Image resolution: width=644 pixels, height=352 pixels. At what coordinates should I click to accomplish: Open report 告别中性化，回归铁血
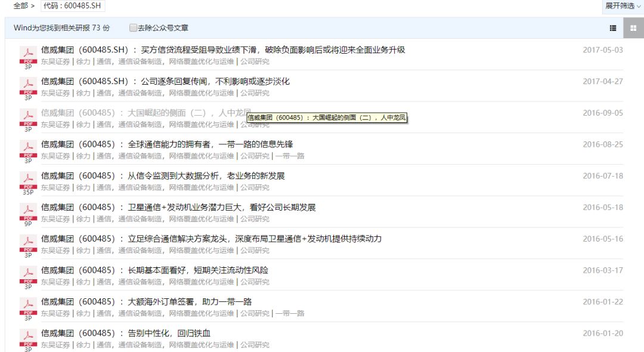click(x=126, y=333)
